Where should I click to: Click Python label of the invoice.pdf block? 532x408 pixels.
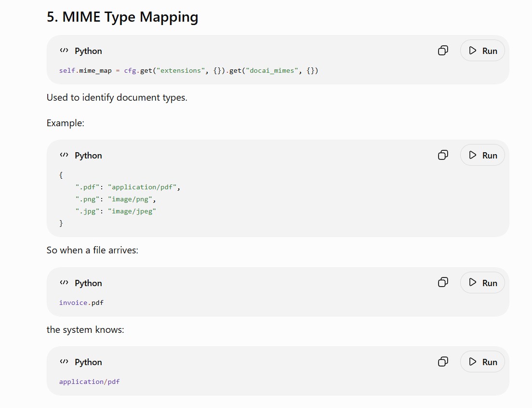tap(88, 283)
